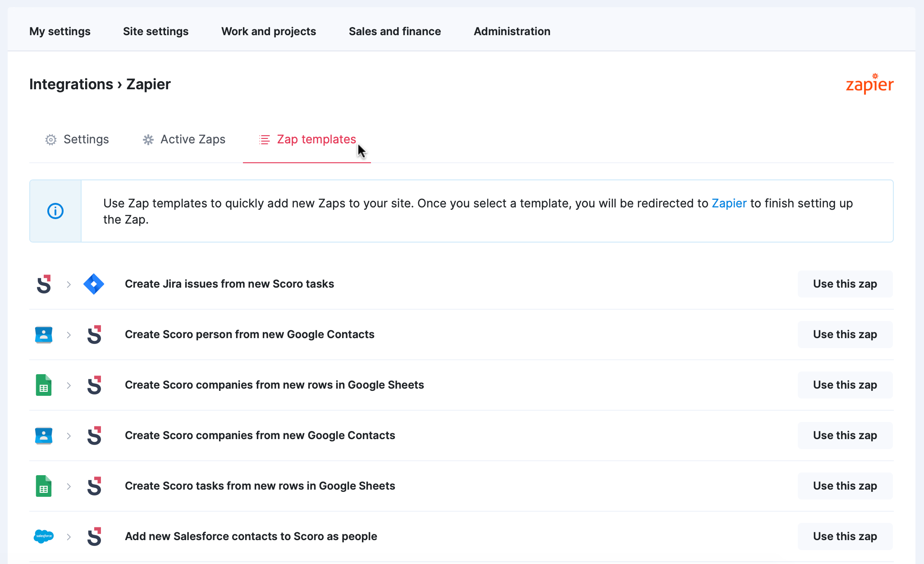Click Google Sheets icon in companies row

pos(44,385)
